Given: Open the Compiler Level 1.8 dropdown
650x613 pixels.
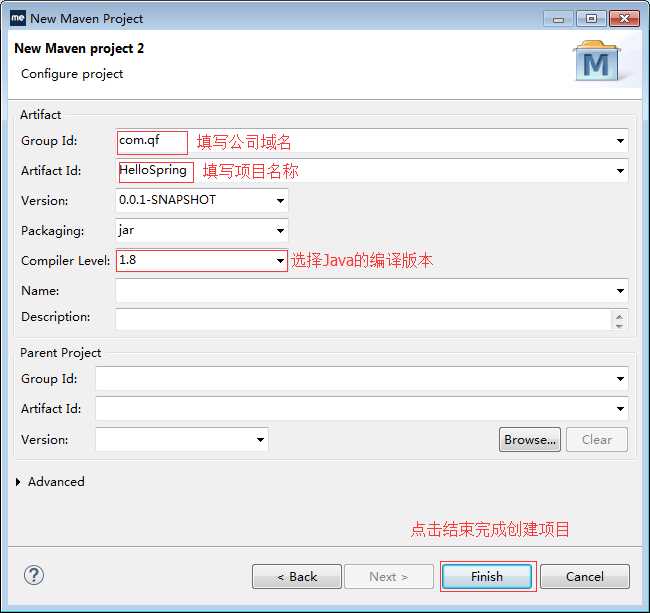Looking at the screenshot, I should click(x=280, y=261).
